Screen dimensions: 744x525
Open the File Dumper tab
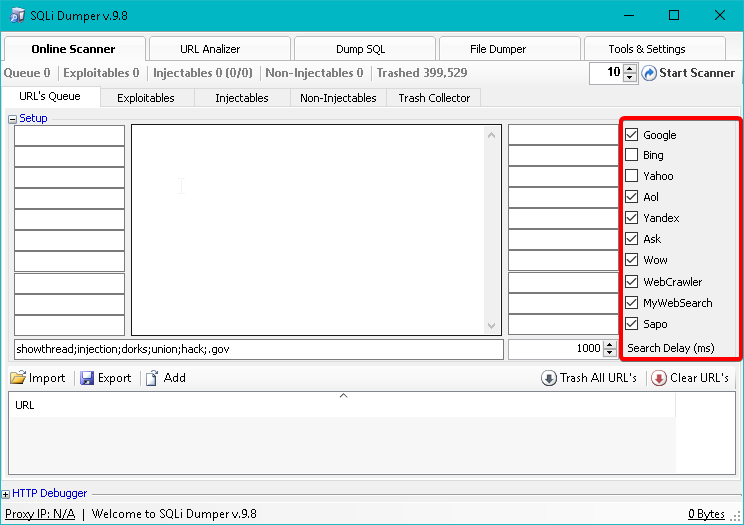click(510, 49)
